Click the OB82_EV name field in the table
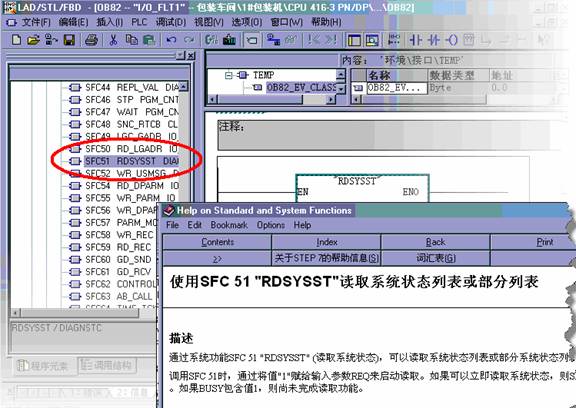This screenshot has width=576, height=408. pyautogui.click(x=397, y=88)
